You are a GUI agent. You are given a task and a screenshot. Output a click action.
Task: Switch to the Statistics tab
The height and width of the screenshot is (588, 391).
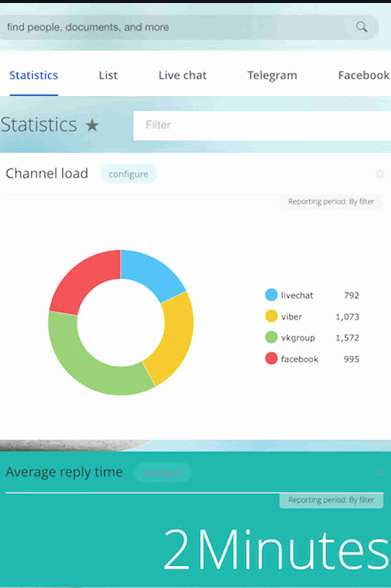tap(34, 75)
